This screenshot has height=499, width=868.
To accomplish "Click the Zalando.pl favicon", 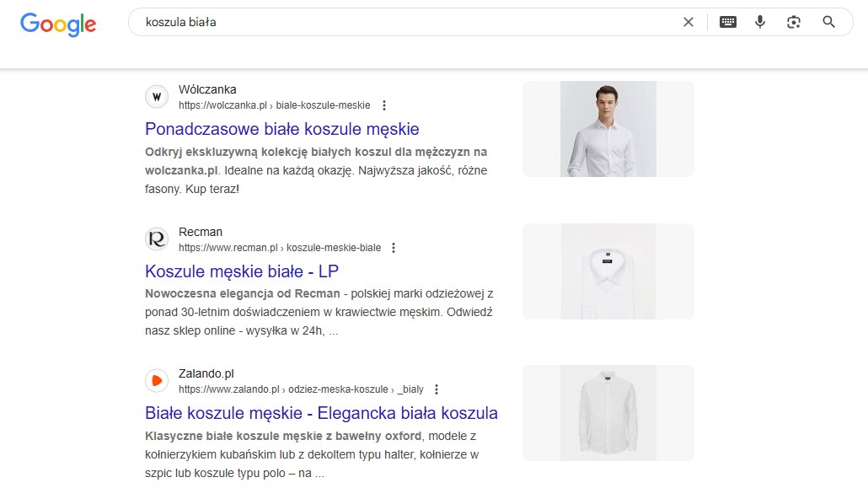I will (x=157, y=381).
